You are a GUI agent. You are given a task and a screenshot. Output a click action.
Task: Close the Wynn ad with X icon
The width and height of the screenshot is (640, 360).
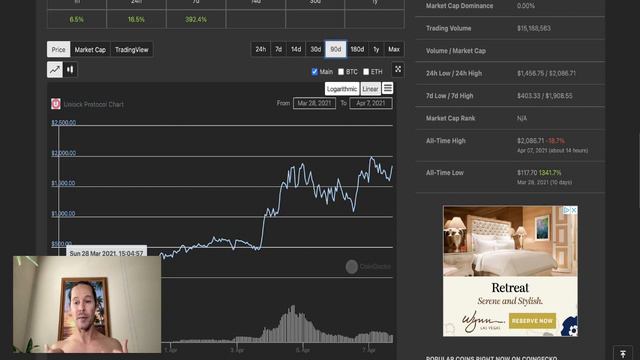pyautogui.click(x=574, y=210)
